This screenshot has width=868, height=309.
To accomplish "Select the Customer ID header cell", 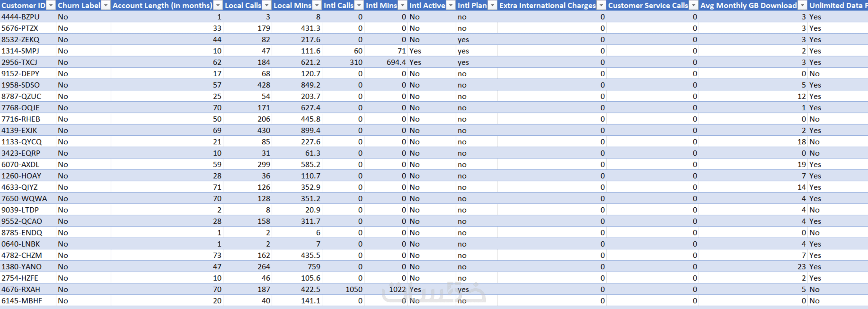I will click(28, 5).
